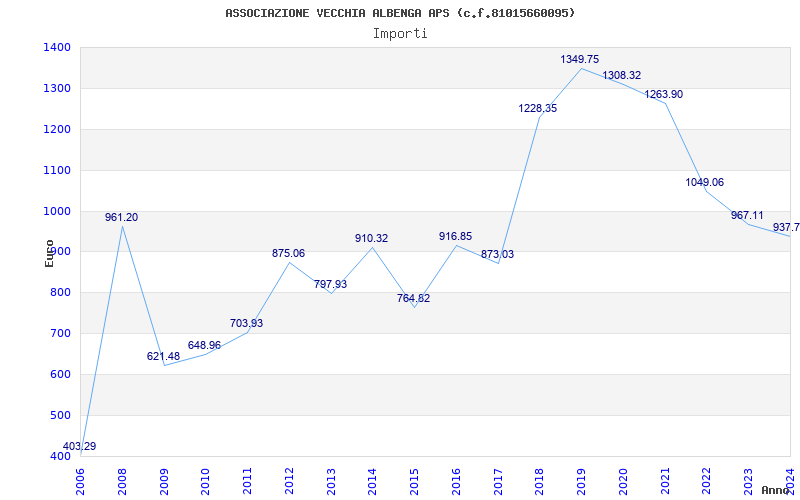The height and width of the screenshot is (500, 800).
Task: Select data label 1049.06
Action: coord(705,182)
